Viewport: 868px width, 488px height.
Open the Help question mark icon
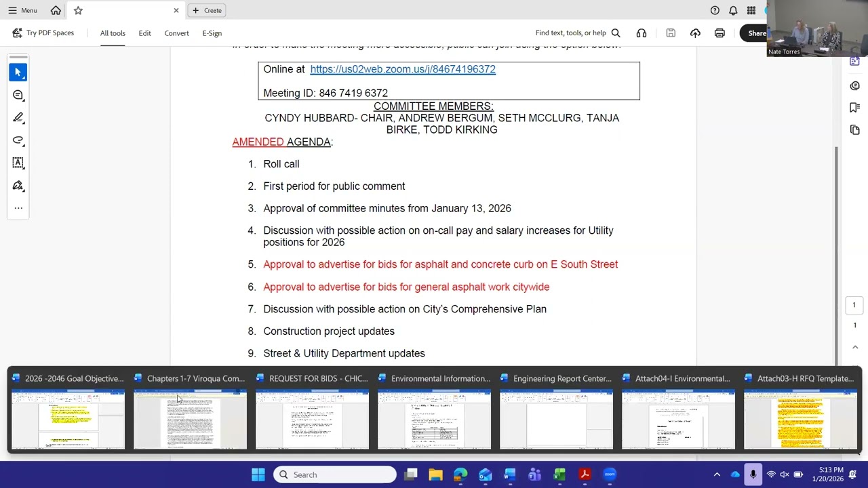(x=715, y=10)
